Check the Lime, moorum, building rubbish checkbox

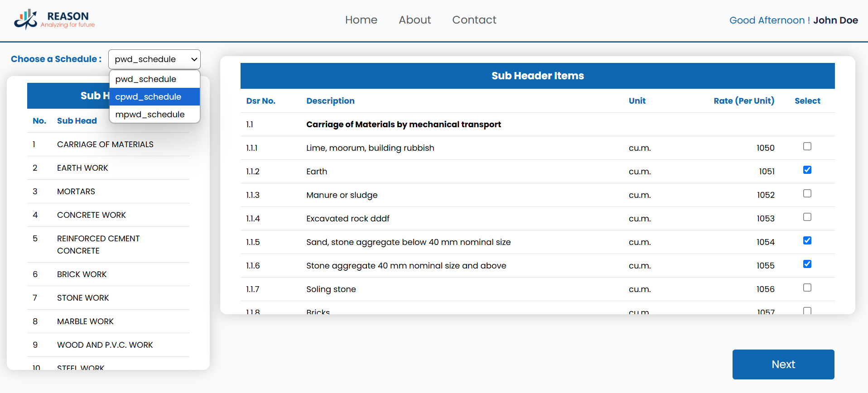click(807, 147)
